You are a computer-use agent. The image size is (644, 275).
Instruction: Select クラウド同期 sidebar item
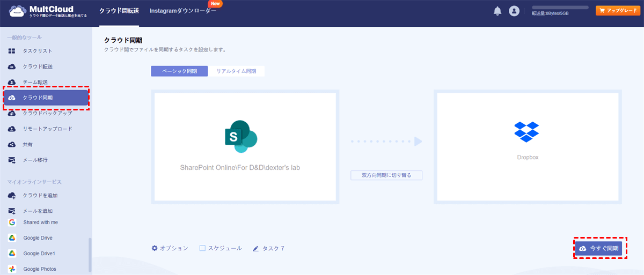click(x=46, y=98)
